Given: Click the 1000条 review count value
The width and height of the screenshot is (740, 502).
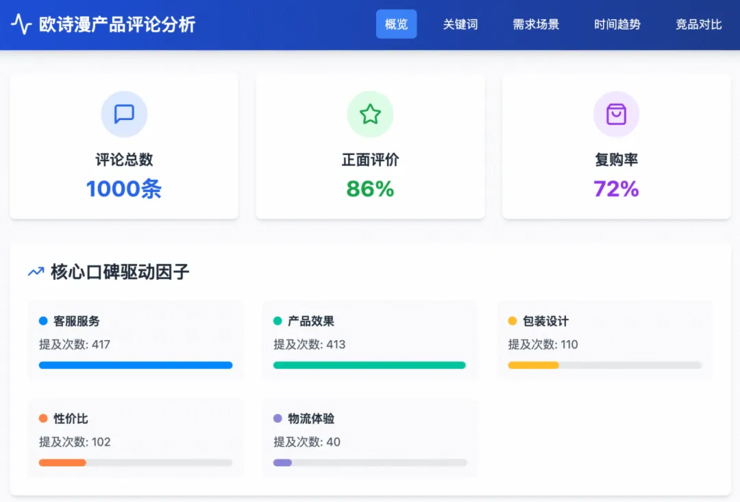Looking at the screenshot, I should (124, 189).
